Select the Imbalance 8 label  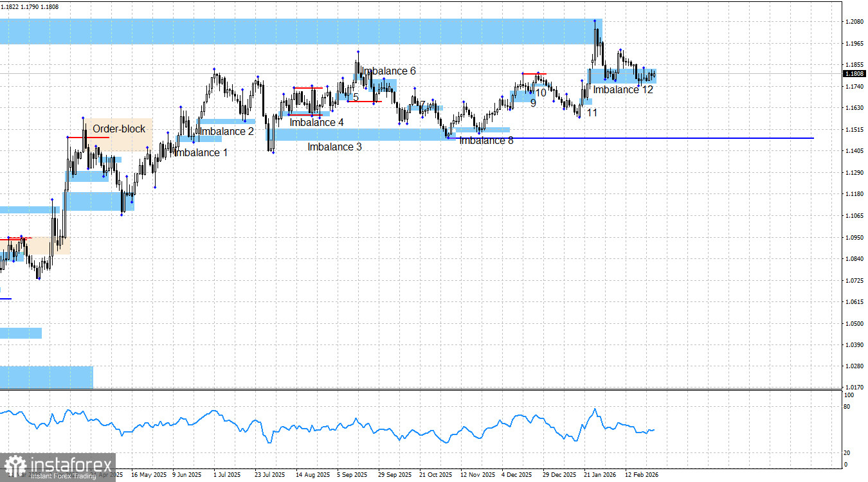pyautogui.click(x=486, y=140)
